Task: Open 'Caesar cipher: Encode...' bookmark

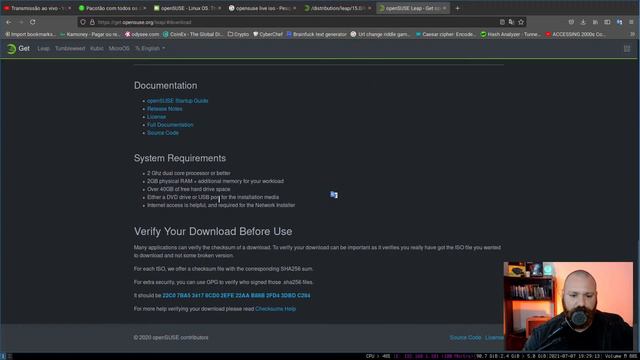Action: [446, 34]
